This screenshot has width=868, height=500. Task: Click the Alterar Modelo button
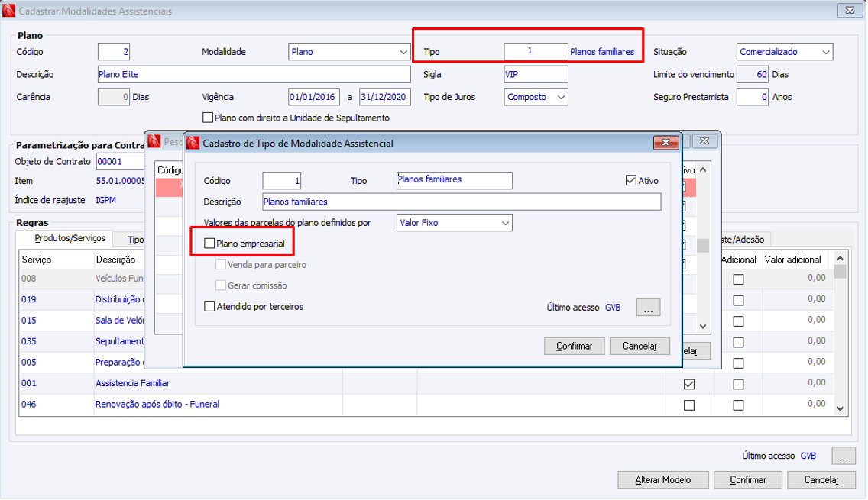click(x=662, y=480)
